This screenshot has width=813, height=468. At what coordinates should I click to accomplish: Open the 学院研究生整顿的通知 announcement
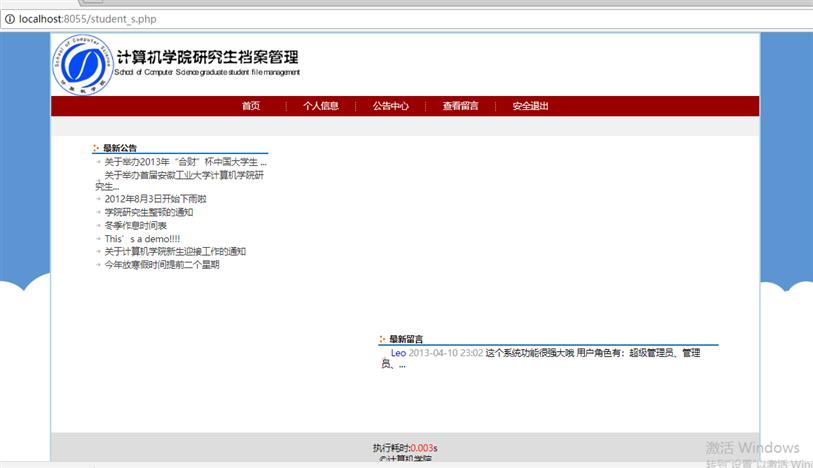tap(148, 212)
